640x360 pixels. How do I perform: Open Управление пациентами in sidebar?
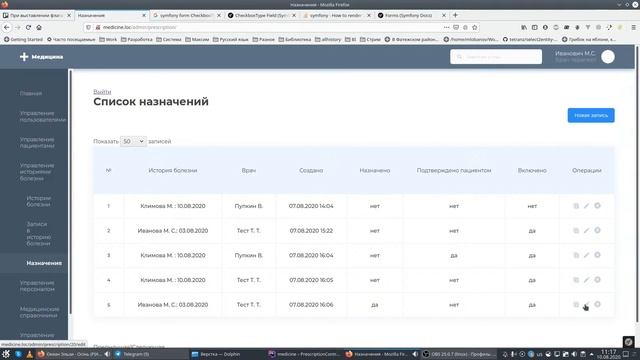click(x=37, y=142)
